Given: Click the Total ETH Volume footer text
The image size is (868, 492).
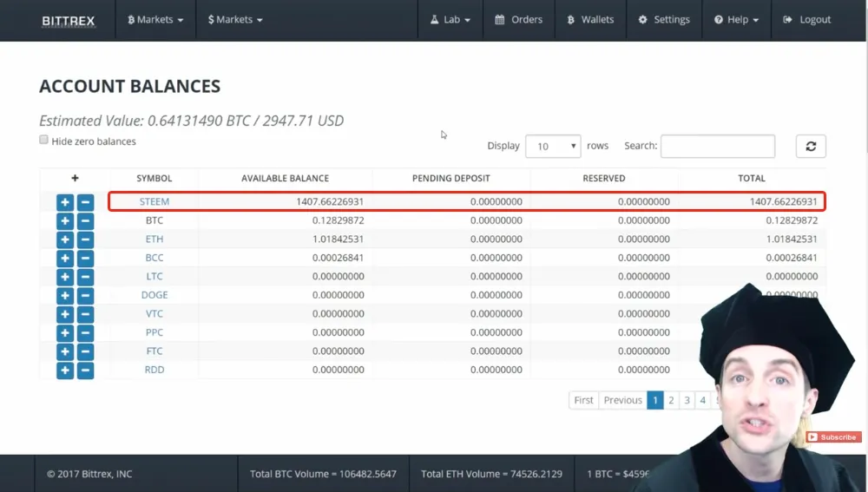Looking at the screenshot, I should [491, 474].
